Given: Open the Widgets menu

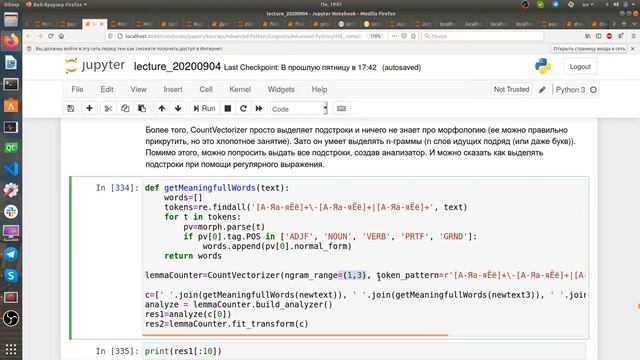Looking at the screenshot, I should pos(281,89).
